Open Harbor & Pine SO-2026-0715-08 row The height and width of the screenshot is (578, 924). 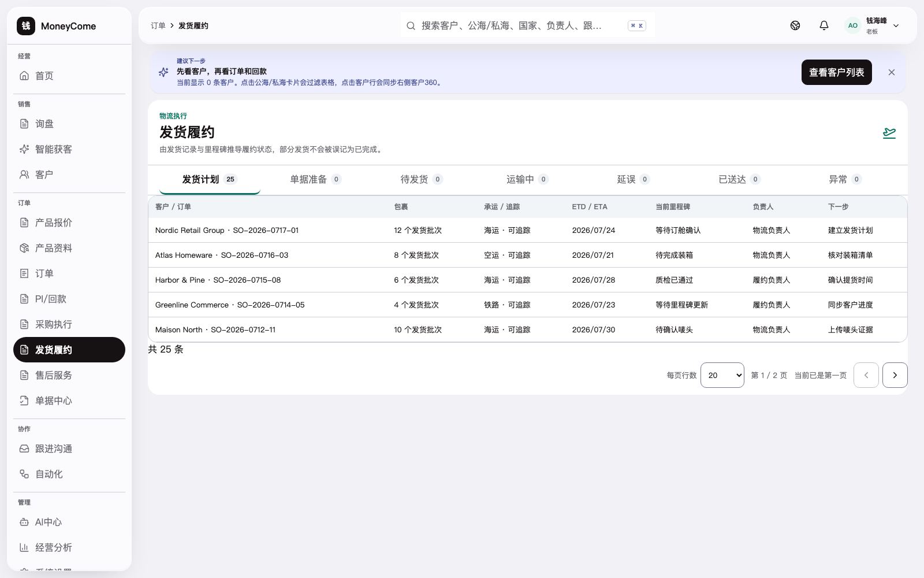[x=527, y=280]
